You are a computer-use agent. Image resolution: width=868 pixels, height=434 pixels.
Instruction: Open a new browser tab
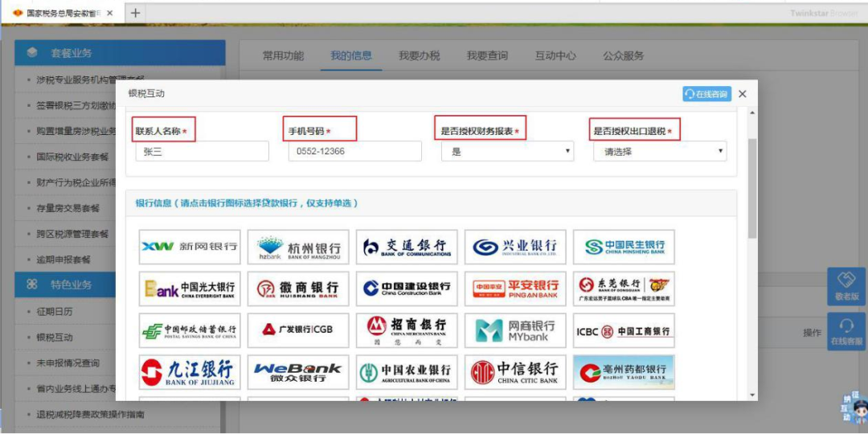[x=135, y=14]
